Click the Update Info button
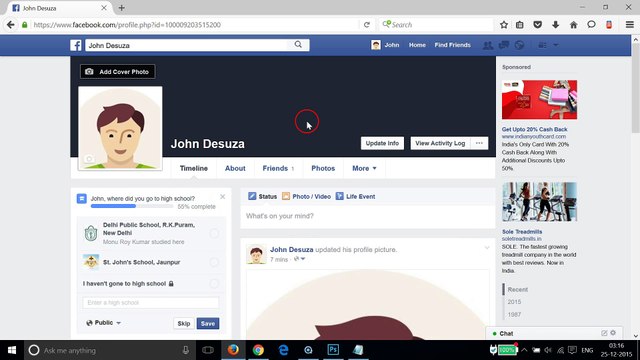 click(x=382, y=143)
